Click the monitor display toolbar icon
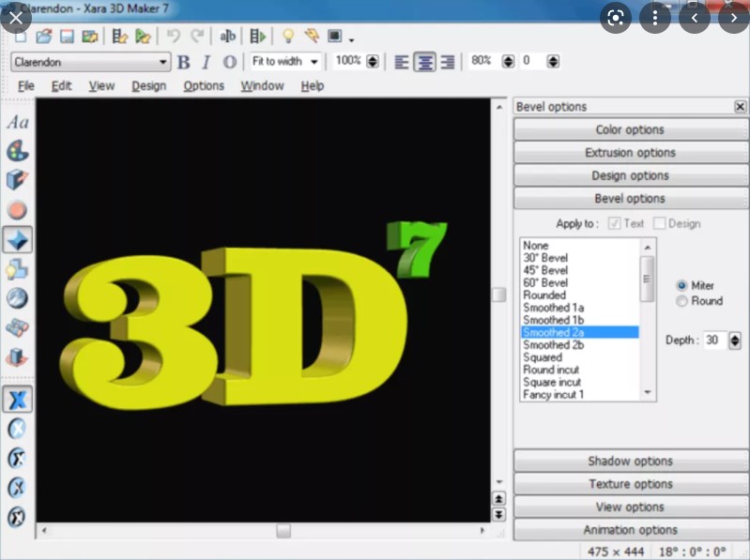This screenshot has width=750, height=560. click(x=334, y=36)
